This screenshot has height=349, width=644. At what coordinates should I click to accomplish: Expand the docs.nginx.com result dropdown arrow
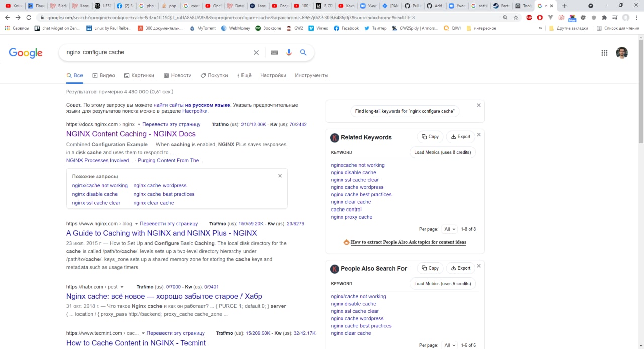pyautogui.click(x=139, y=124)
